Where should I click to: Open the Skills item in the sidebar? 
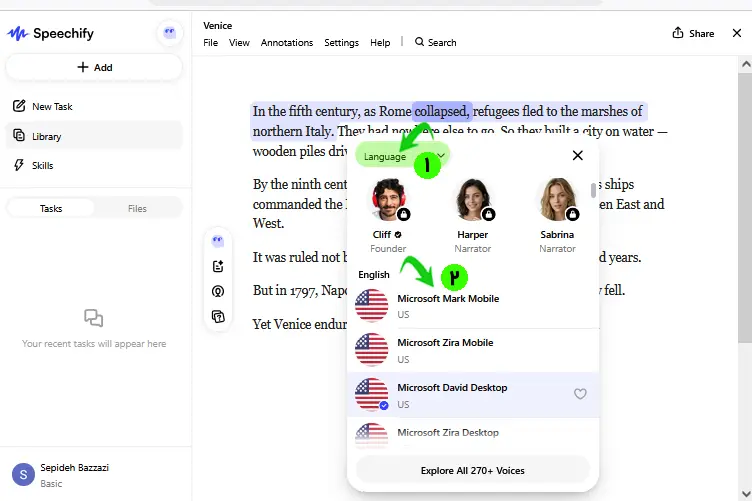click(x=94, y=165)
